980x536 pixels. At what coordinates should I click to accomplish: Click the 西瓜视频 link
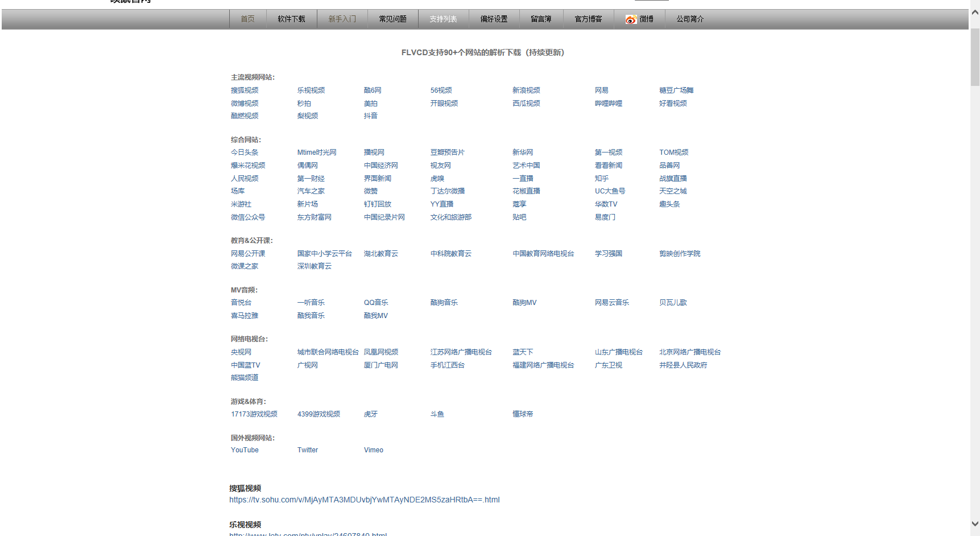click(526, 104)
